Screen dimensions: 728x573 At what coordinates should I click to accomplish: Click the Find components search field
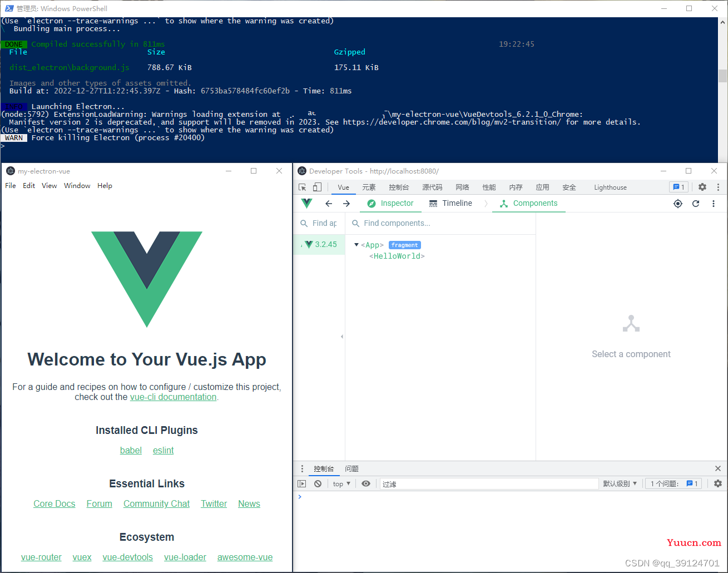pos(439,224)
